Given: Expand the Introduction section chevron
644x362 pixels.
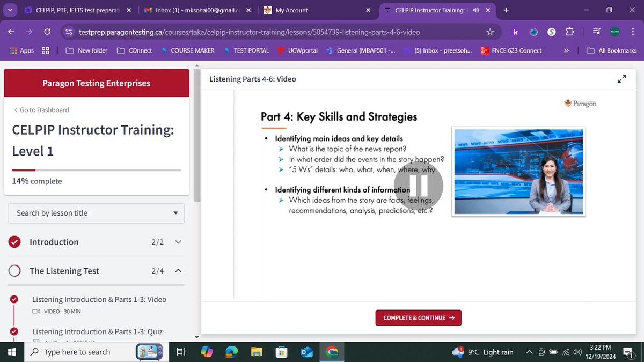Looking at the screenshot, I should pyautogui.click(x=178, y=242).
